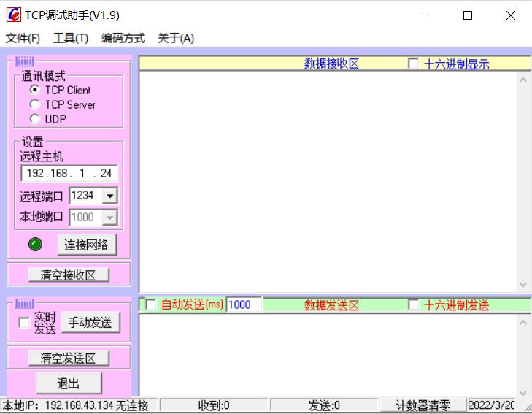
Task: Click send area scrollbar up arrow
Action: [x=523, y=323]
